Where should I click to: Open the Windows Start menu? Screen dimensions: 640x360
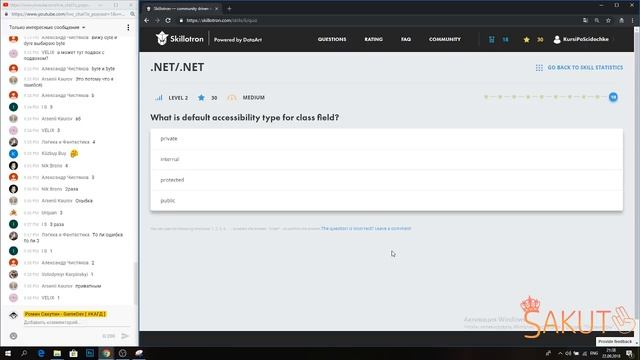(x=8, y=353)
